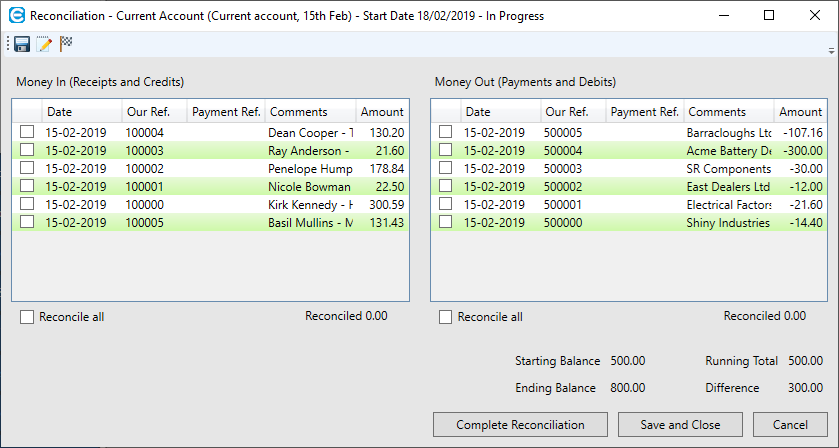The width and height of the screenshot is (839, 448).
Task: Click the app logo in title bar
Action: 15,15
